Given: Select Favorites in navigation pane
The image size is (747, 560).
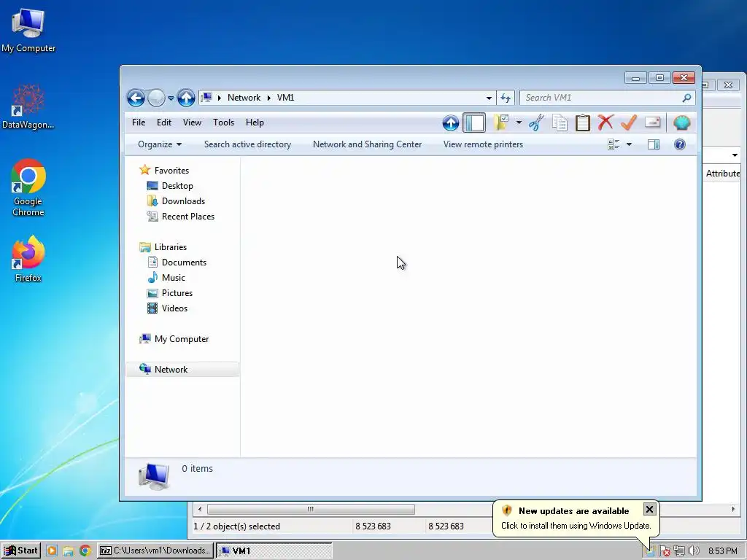Looking at the screenshot, I should click(x=163, y=170).
